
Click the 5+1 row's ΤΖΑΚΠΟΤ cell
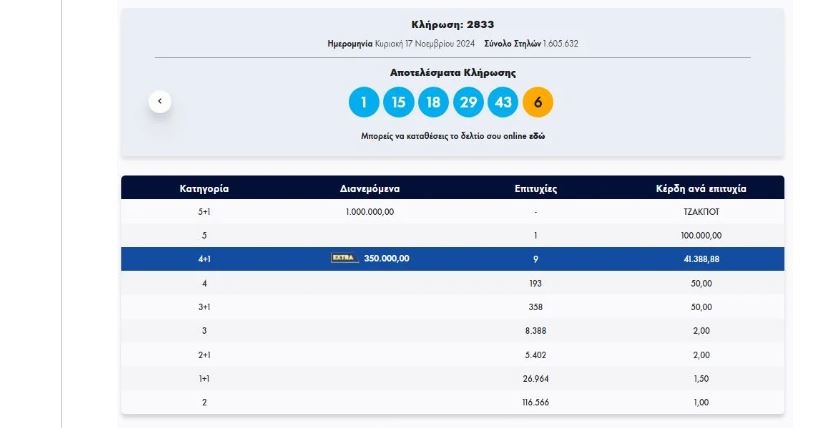[700, 212]
